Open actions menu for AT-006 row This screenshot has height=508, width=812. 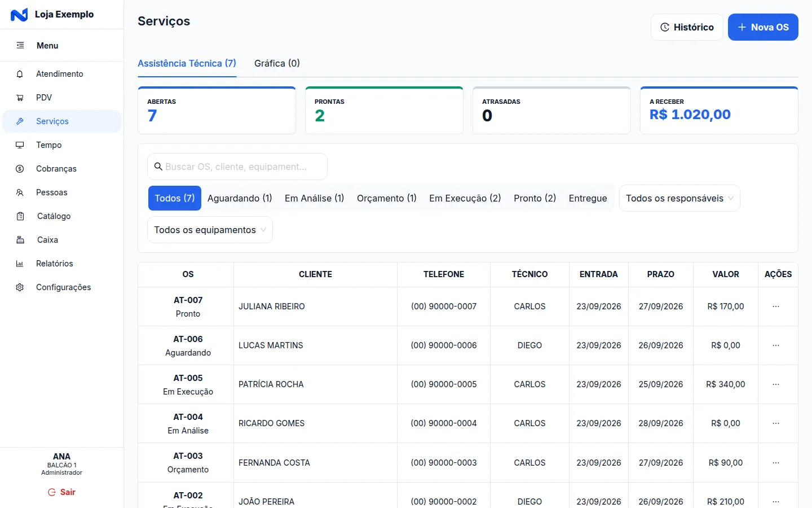point(776,345)
